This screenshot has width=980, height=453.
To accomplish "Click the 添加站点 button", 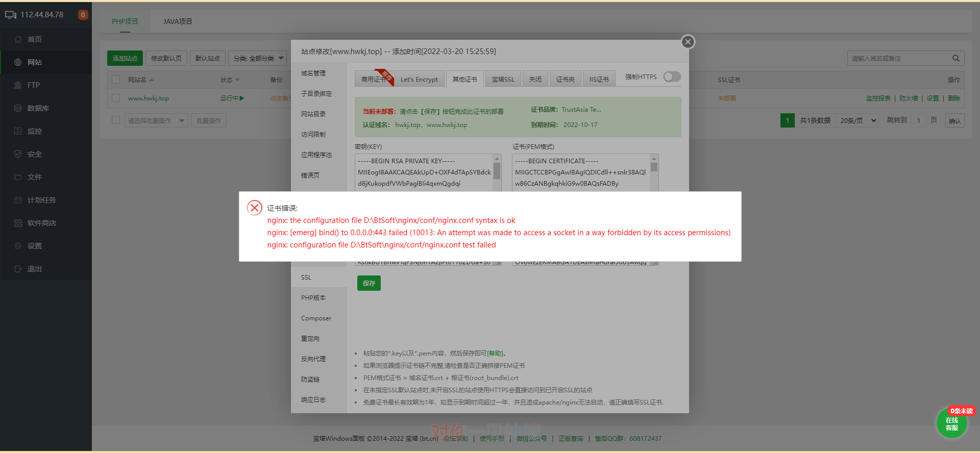I will click(x=125, y=58).
